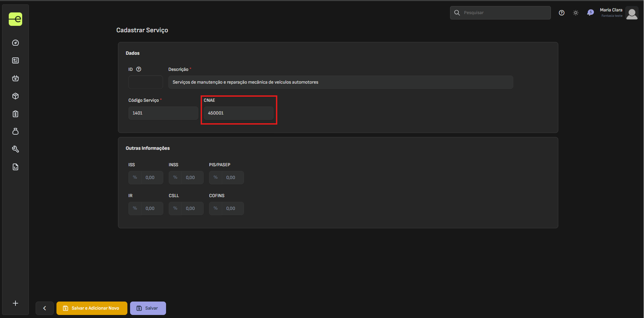The width and height of the screenshot is (644, 318).
Task: Click the Outras Informações section heading
Action: (x=148, y=148)
